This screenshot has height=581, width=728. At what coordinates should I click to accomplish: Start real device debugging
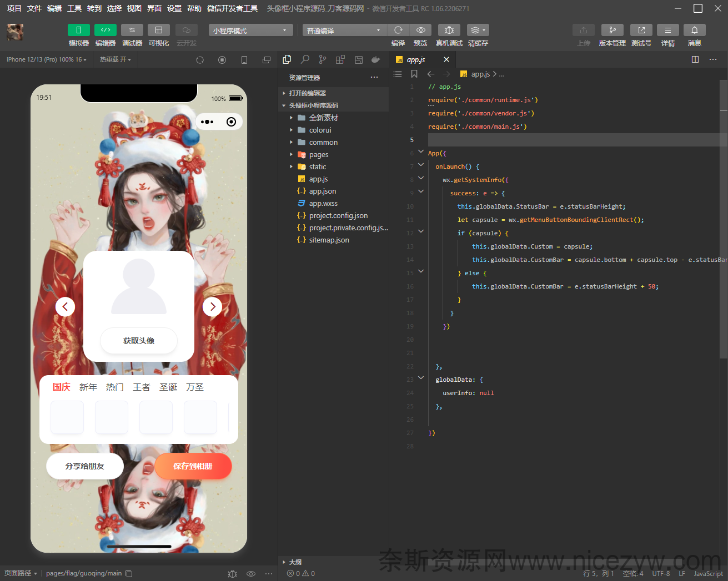(449, 30)
